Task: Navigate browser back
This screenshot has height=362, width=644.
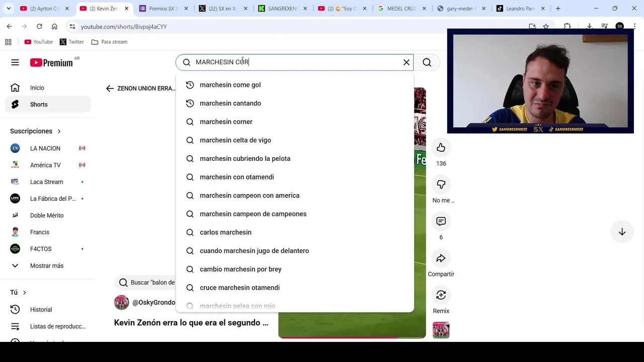Action: pos(9,26)
